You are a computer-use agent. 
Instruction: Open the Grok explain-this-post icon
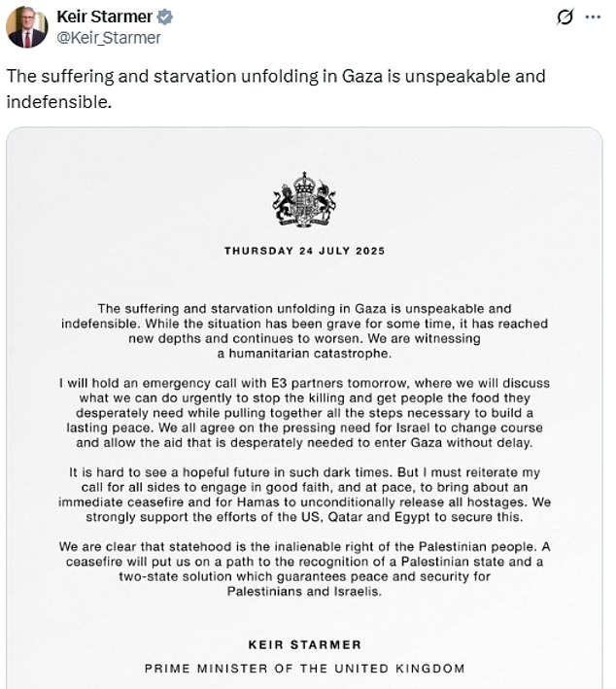pos(565,17)
